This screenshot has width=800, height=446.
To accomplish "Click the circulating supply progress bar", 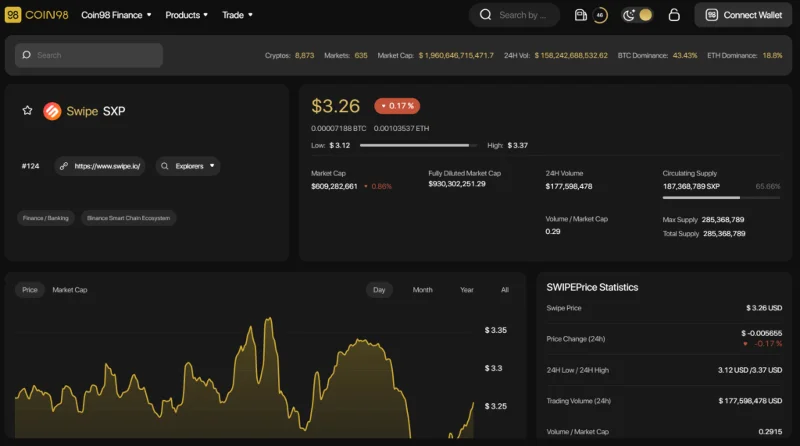I will [721, 197].
